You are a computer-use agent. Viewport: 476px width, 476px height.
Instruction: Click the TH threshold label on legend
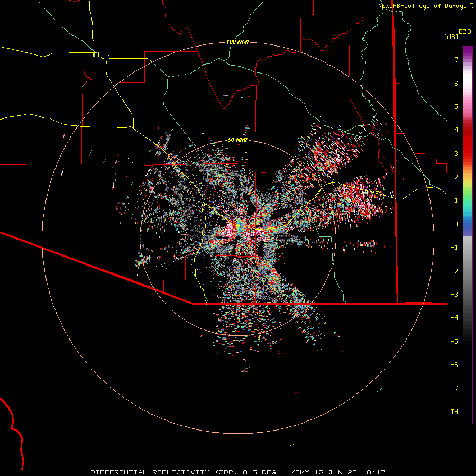(454, 412)
